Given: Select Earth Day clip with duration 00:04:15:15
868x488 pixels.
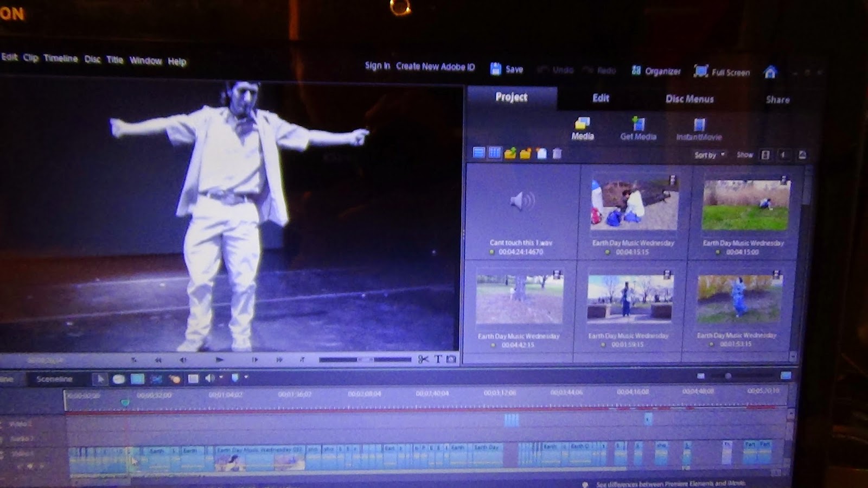Looking at the screenshot, I should click(x=634, y=215).
